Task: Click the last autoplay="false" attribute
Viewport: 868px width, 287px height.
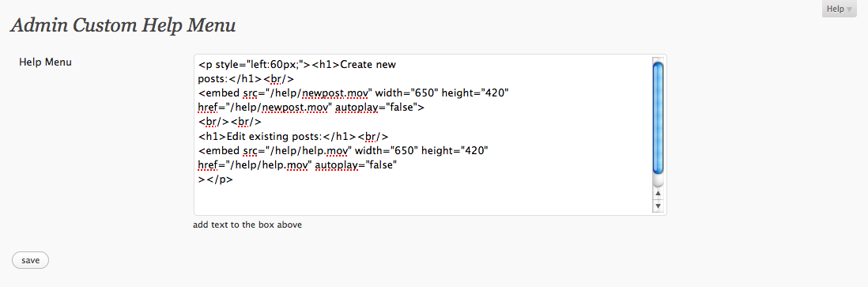Action: pos(356,165)
